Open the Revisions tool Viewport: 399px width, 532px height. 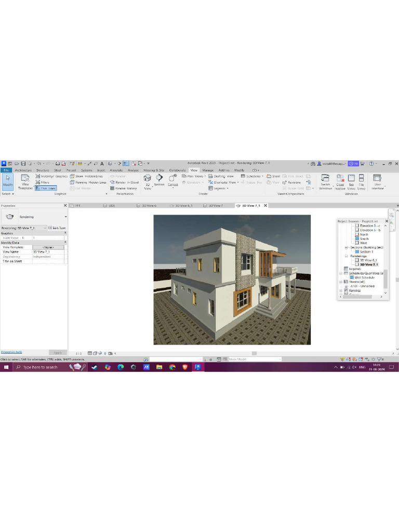(291, 182)
